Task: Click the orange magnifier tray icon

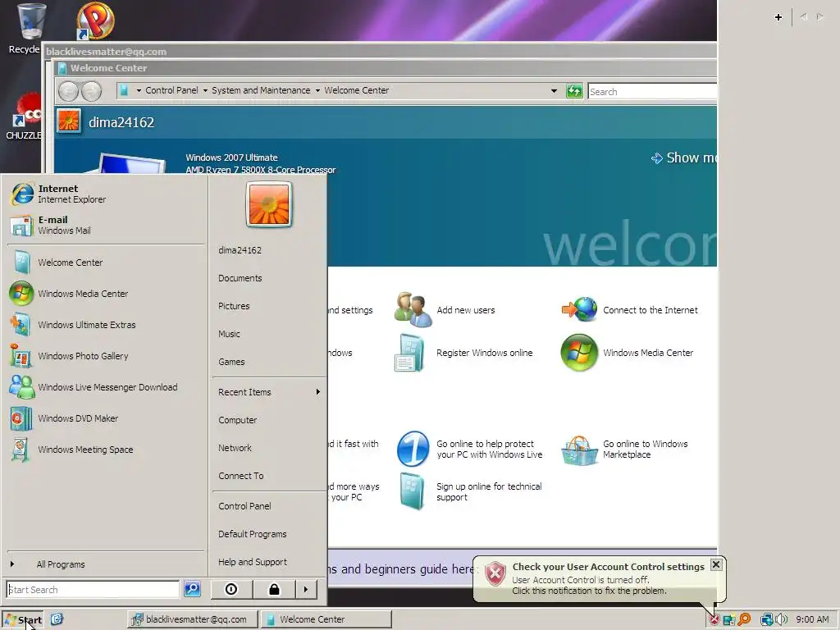Action: click(744, 620)
